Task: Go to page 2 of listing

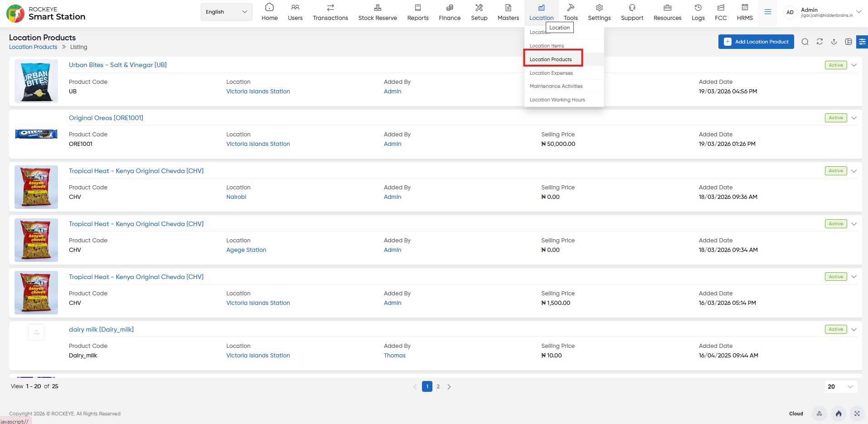Action: coord(438,386)
